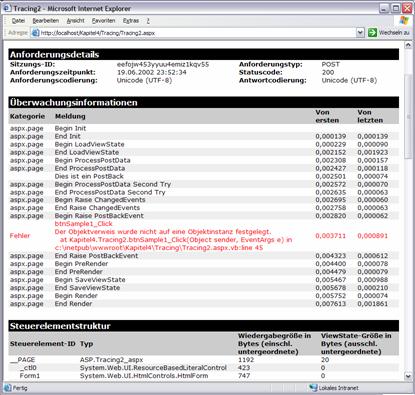Screen dimensions: 415x395
Task: Click the address field containing Tracing2.aspx URL
Action: (x=197, y=33)
